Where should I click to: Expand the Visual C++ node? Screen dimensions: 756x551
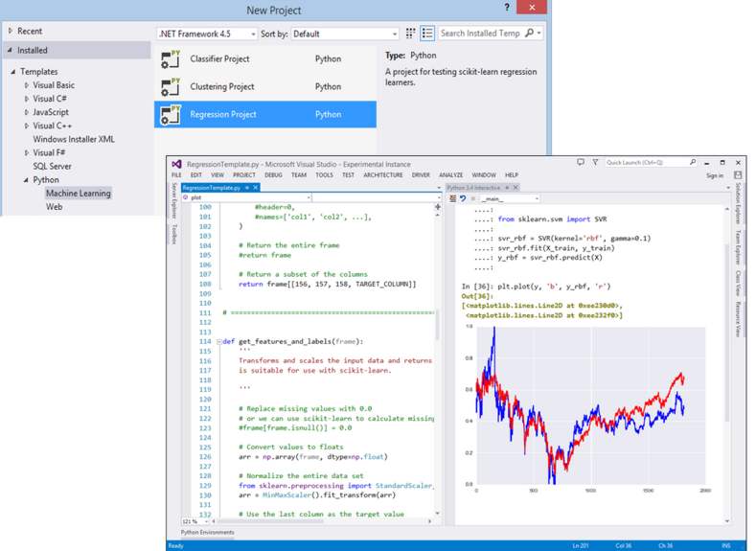[x=27, y=126]
